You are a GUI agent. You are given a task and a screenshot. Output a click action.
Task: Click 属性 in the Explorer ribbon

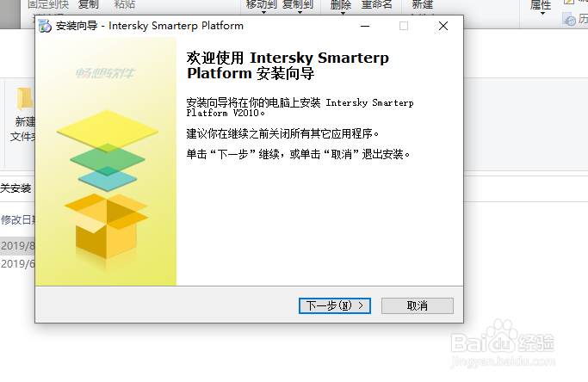point(541,6)
